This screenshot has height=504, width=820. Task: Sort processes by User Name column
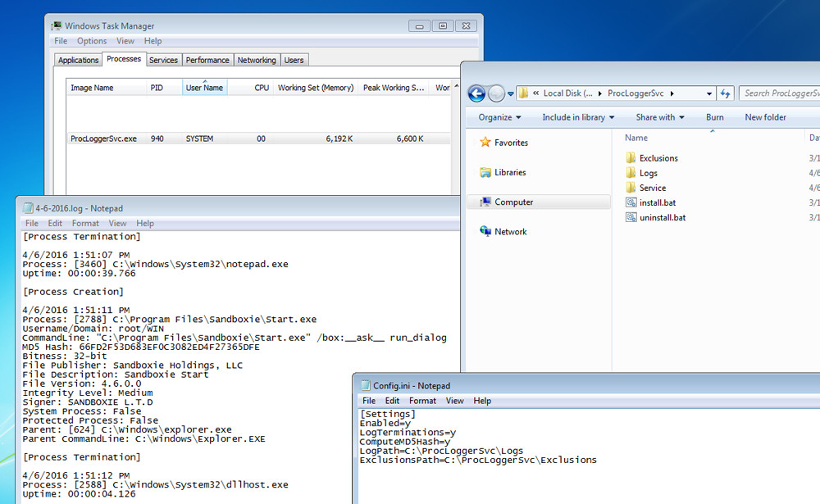(204, 88)
